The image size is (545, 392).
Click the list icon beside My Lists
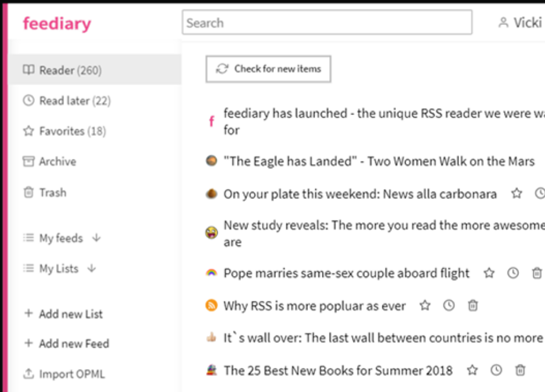(28, 268)
